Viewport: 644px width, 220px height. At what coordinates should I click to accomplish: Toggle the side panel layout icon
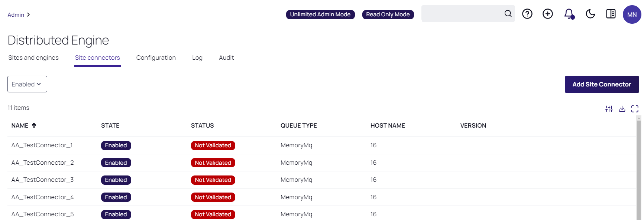(x=611, y=14)
